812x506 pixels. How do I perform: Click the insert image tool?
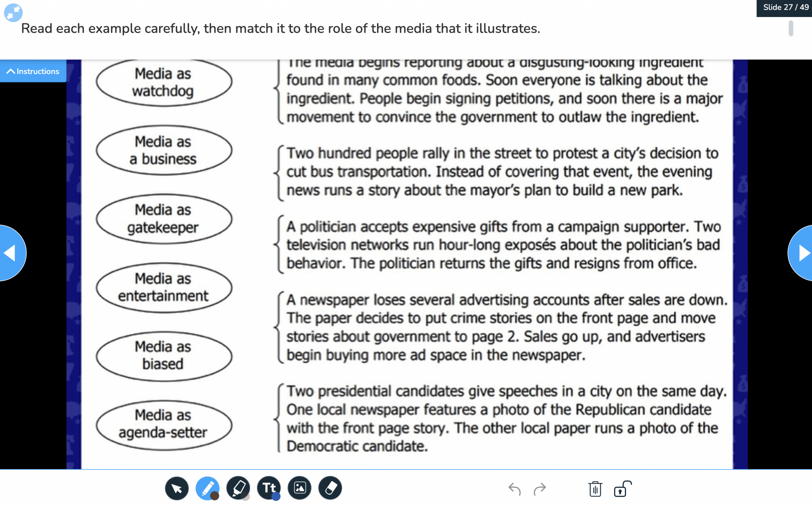click(299, 488)
